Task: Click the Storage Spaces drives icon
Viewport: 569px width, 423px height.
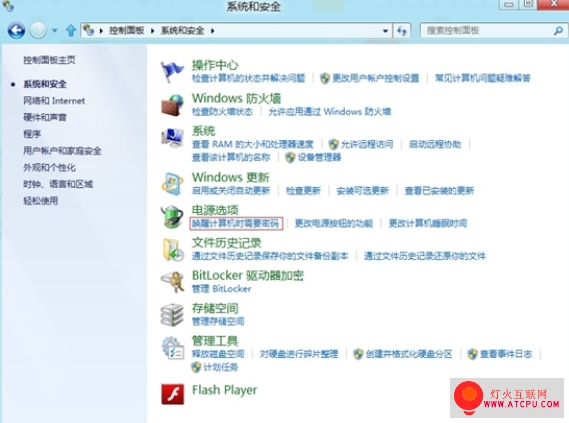Action: point(172,315)
